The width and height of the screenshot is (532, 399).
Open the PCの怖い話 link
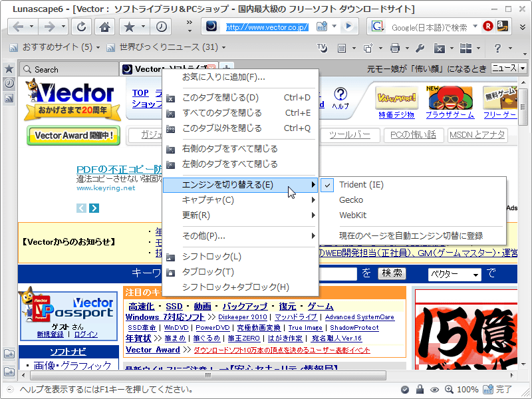pyautogui.click(x=413, y=135)
